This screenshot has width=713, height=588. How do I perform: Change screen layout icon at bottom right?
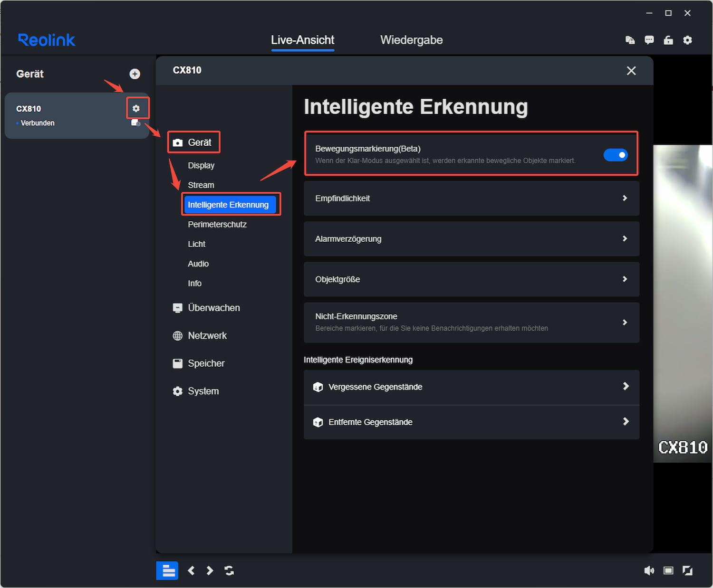668,570
